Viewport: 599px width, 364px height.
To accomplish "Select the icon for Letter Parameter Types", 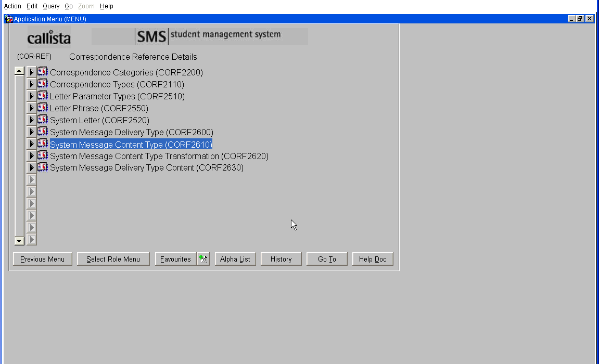I will pyautogui.click(x=43, y=96).
